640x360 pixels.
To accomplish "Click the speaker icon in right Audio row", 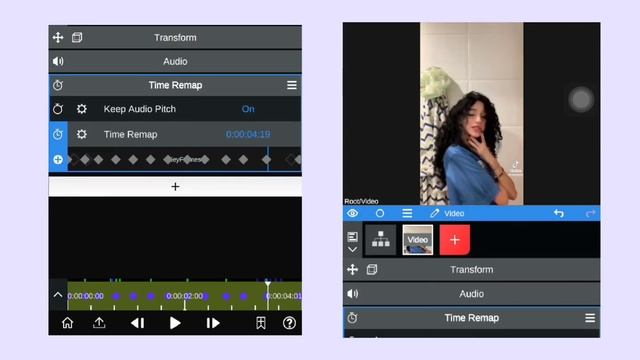I will click(x=353, y=293).
